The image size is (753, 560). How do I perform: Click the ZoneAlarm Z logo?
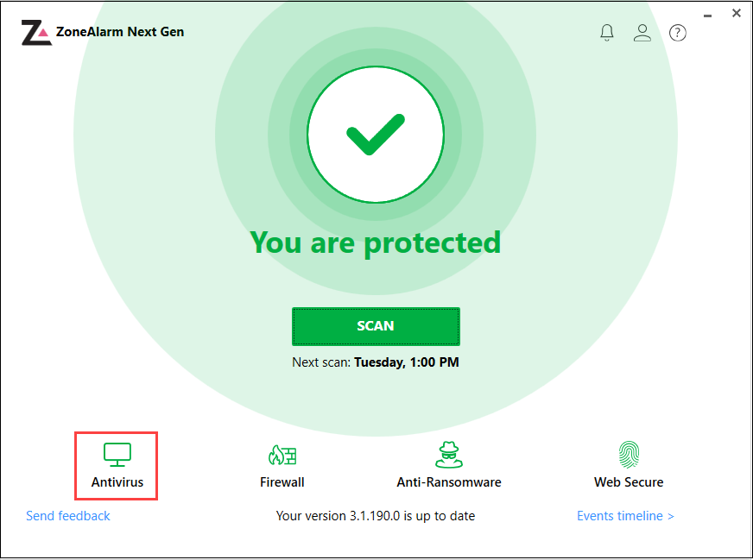36,33
